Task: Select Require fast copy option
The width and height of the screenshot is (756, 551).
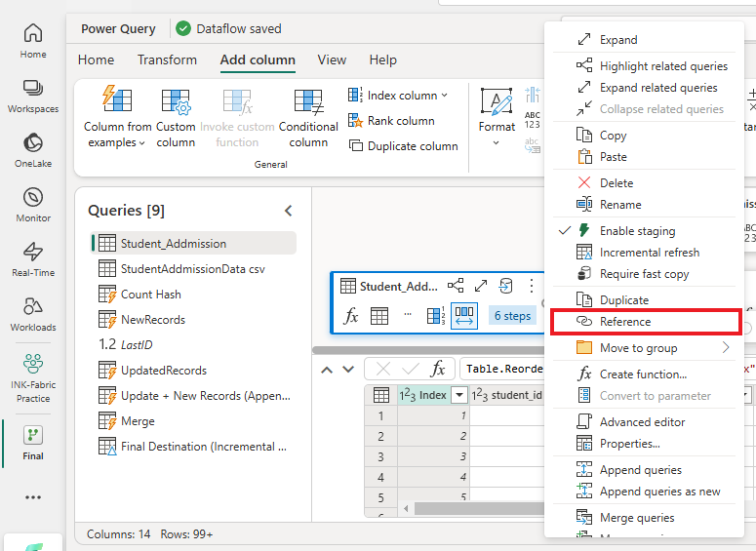Action: tap(644, 274)
